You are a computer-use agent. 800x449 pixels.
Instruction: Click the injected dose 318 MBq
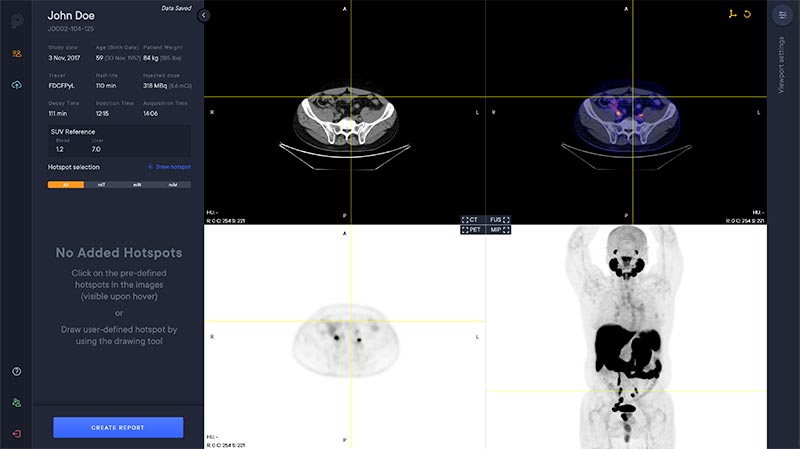click(155, 86)
